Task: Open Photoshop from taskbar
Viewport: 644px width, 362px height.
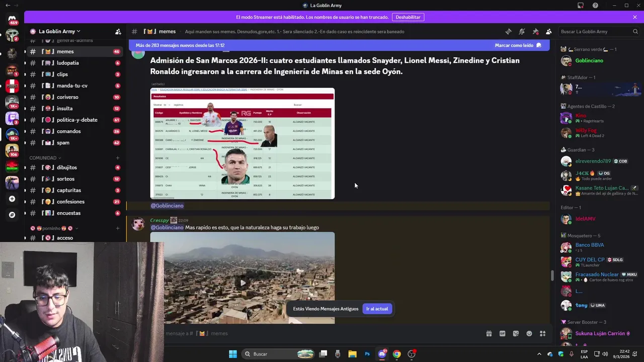Action: click(367, 354)
